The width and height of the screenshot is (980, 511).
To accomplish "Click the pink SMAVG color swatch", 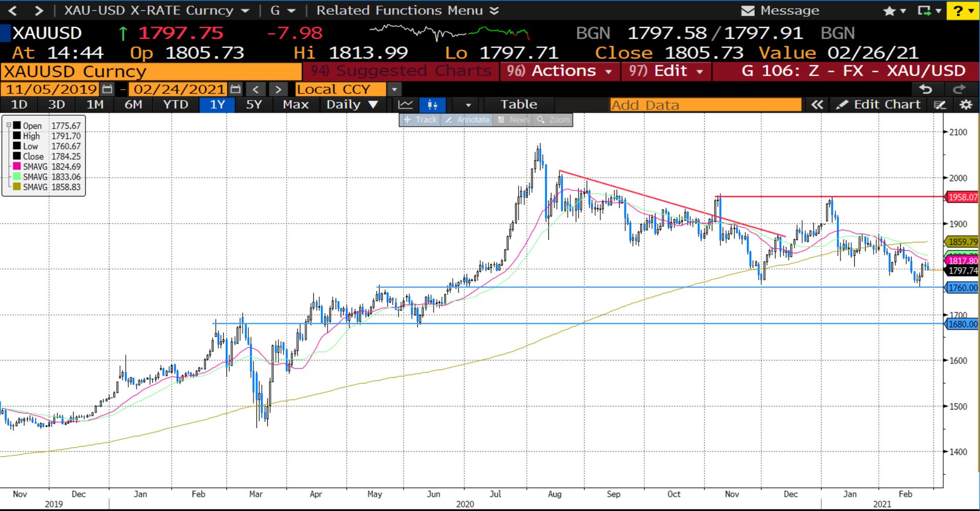I will pyautogui.click(x=17, y=166).
